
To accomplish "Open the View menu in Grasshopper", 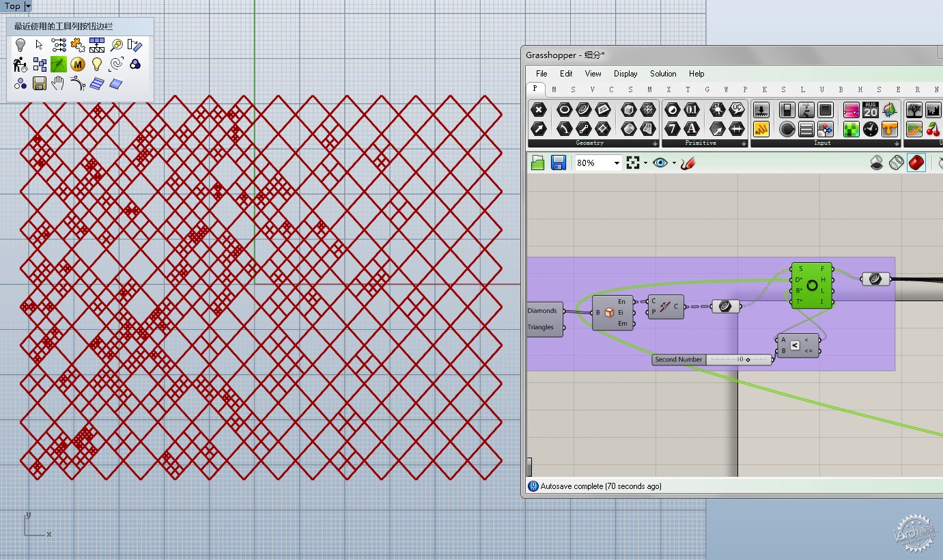I will click(593, 74).
